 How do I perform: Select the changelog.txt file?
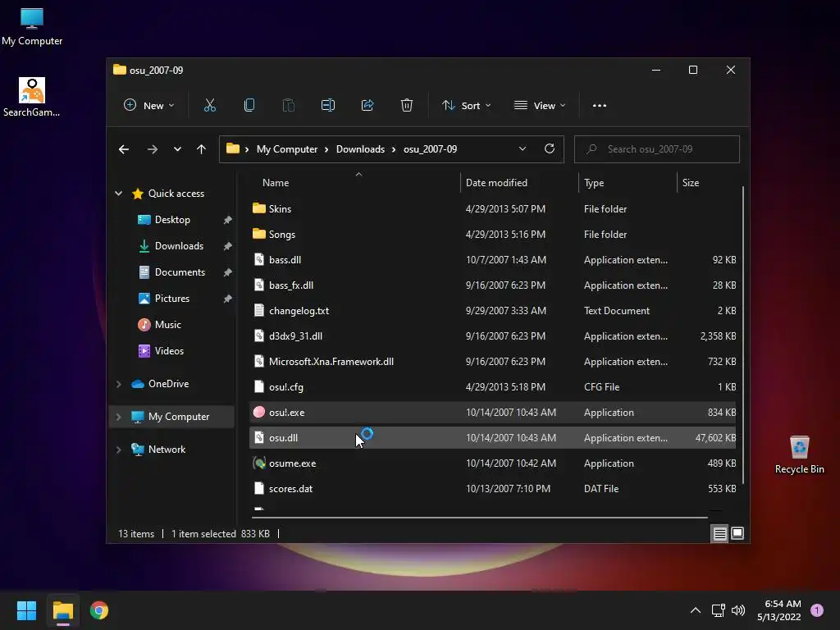coord(493,310)
